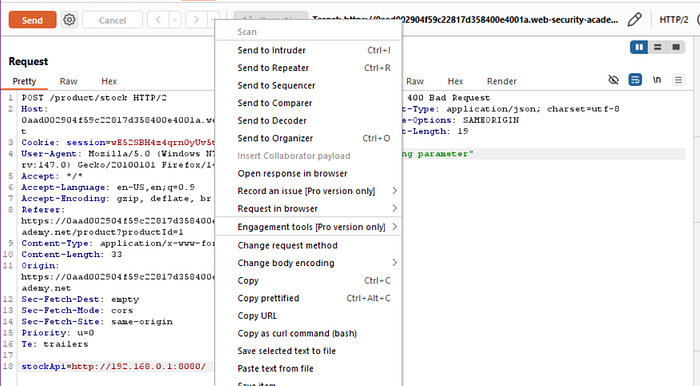Screen dimensions: 700x386
Task: Expand Record an issue submenu
Action: pyautogui.click(x=308, y=191)
